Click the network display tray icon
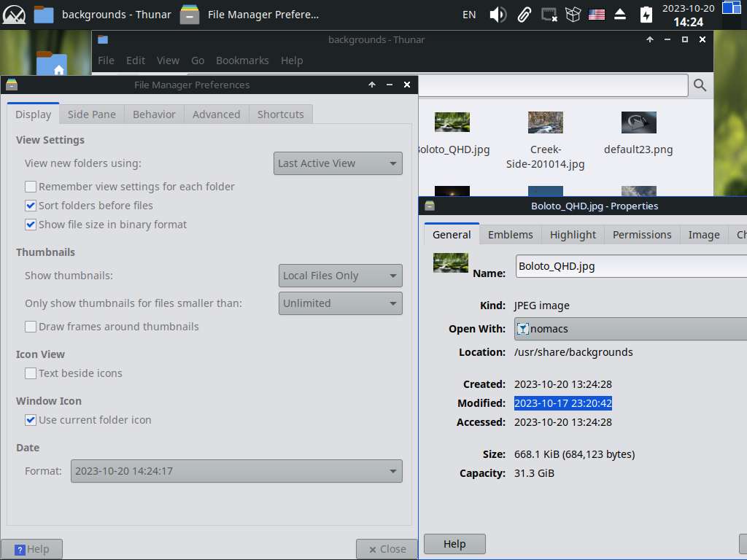The width and height of the screenshot is (747, 560). point(549,15)
